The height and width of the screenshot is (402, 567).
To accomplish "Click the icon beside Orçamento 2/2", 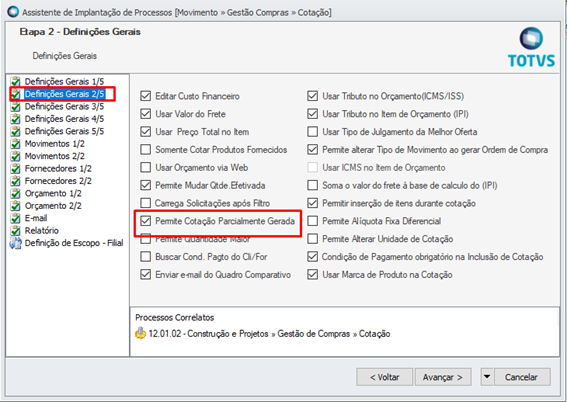I will click(x=15, y=206).
